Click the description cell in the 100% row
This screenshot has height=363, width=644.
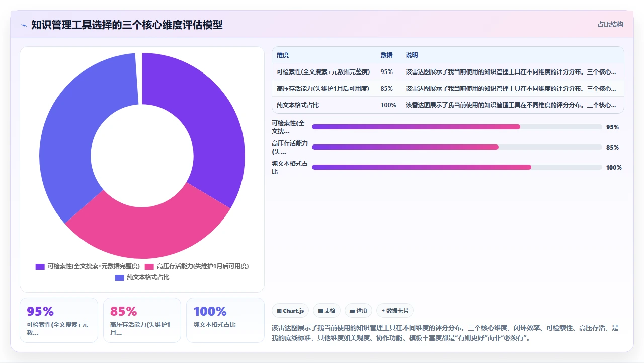(x=512, y=105)
